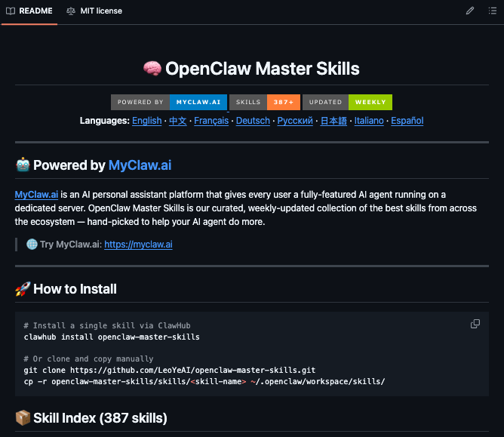Select the Русский language link
This screenshot has width=504, height=437.
click(x=295, y=121)
